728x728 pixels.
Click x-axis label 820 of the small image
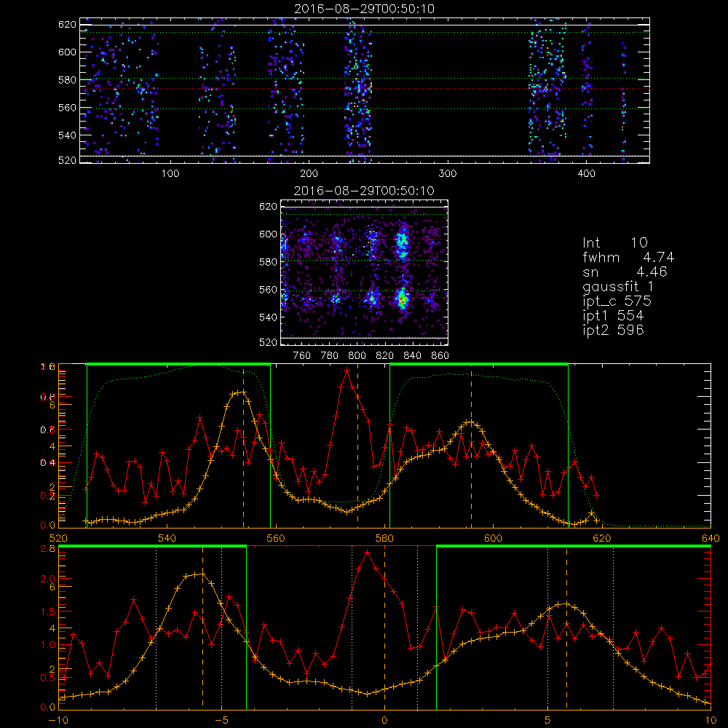point(385,356)
